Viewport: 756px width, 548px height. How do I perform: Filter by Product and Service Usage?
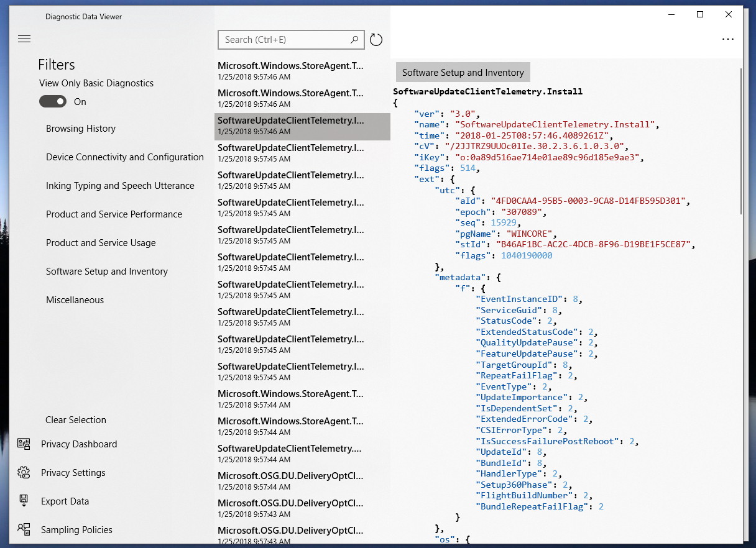pyautogui.click(x=101, y=243)
